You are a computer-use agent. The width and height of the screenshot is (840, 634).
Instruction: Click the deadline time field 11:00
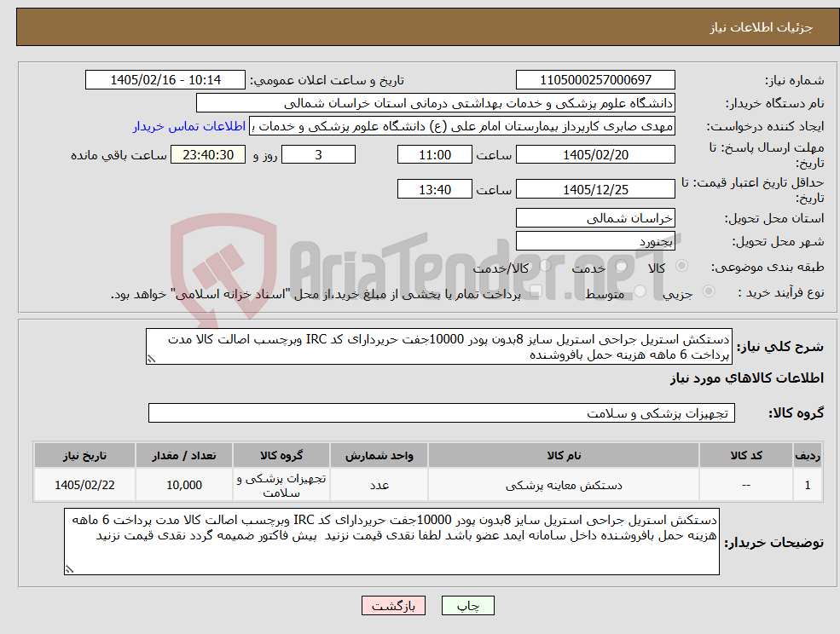[x=434, y=155]
